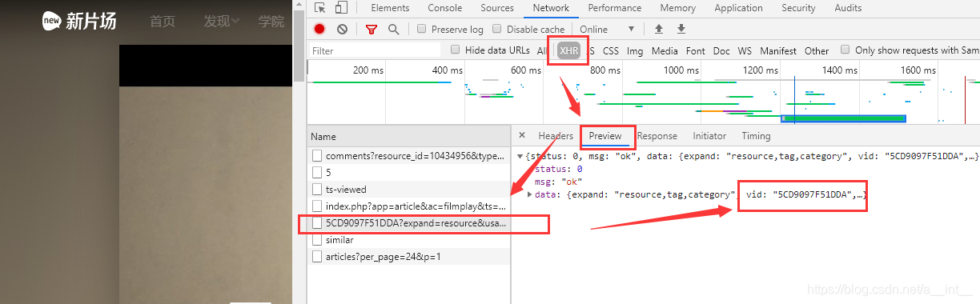
Task: Select the similar request
Action: [x=408, y=240]
